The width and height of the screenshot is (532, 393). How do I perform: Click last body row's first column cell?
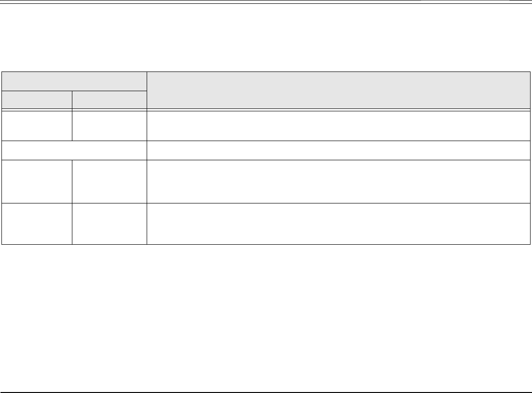coord(37,224)
